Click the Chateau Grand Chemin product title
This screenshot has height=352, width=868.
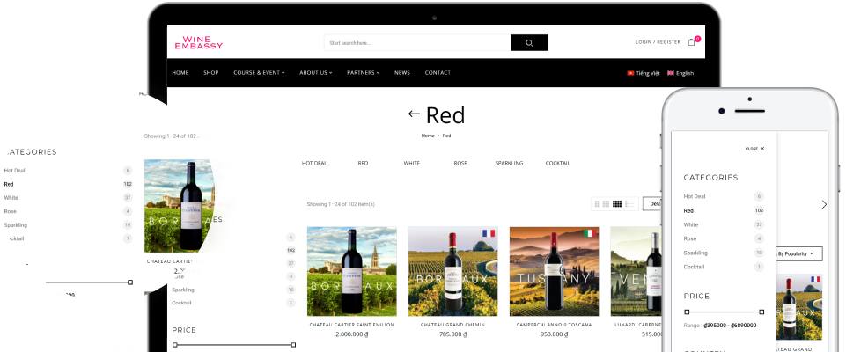tap(452, 325)
